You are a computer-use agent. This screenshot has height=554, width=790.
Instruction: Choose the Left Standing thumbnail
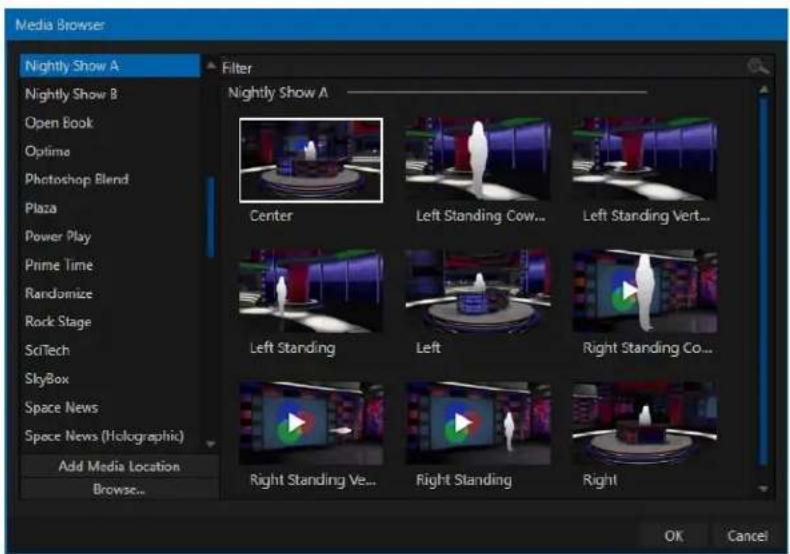pos(311,291)
